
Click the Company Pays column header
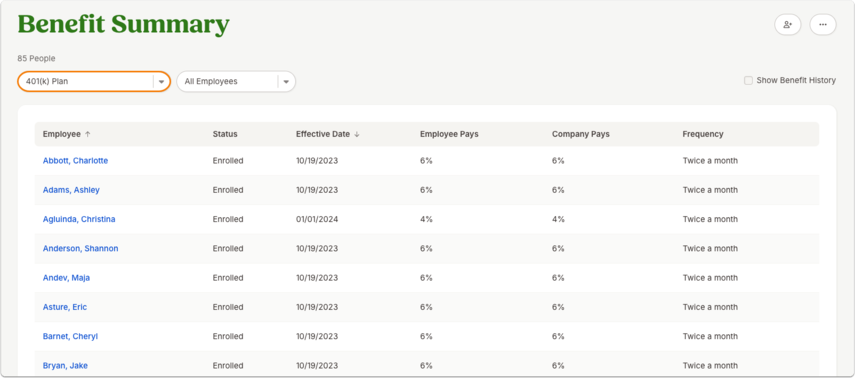(x=581, y=134)
